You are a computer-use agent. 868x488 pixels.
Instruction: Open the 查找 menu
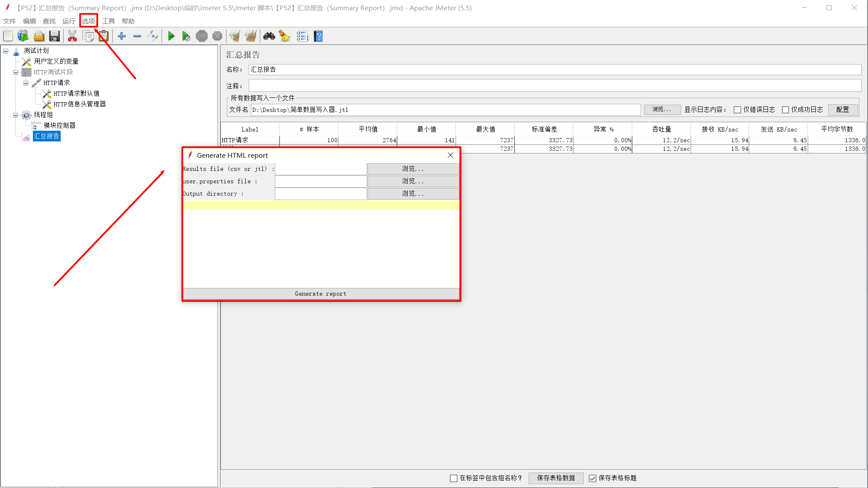[x=49, y=21]
